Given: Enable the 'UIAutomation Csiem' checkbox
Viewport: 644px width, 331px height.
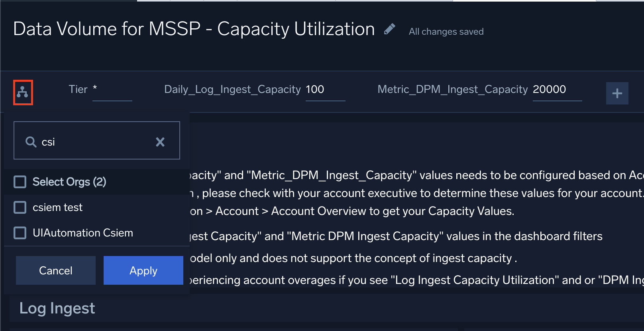Looking at the screenshot, I should click(20, 233).
